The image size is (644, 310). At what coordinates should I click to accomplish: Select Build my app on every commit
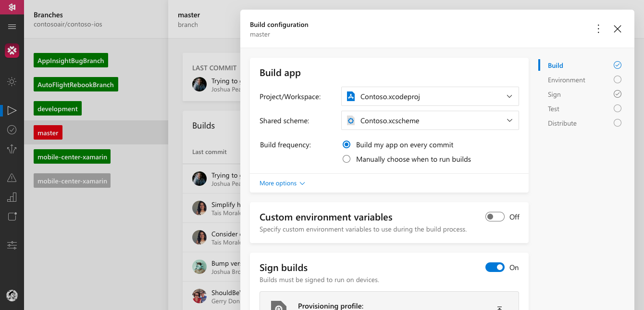[x=347, y=145]
